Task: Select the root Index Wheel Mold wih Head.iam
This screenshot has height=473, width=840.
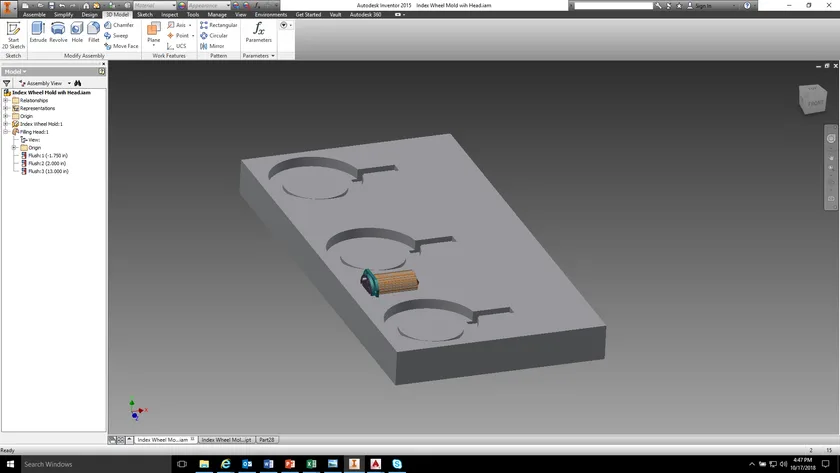Action: click(48, 93)
